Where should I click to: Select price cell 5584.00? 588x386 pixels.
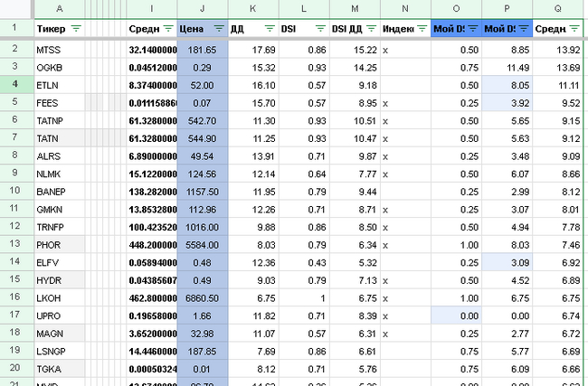(203, 245)
